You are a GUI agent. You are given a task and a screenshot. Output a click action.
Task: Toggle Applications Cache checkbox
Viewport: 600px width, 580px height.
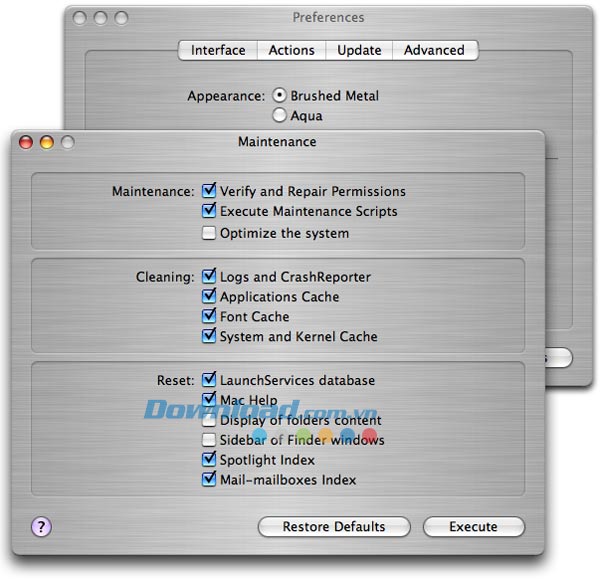(209, 297)
